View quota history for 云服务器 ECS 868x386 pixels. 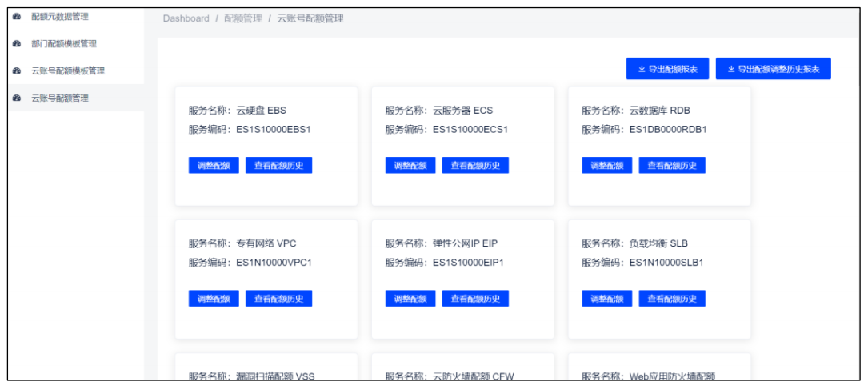click(475, 165)
